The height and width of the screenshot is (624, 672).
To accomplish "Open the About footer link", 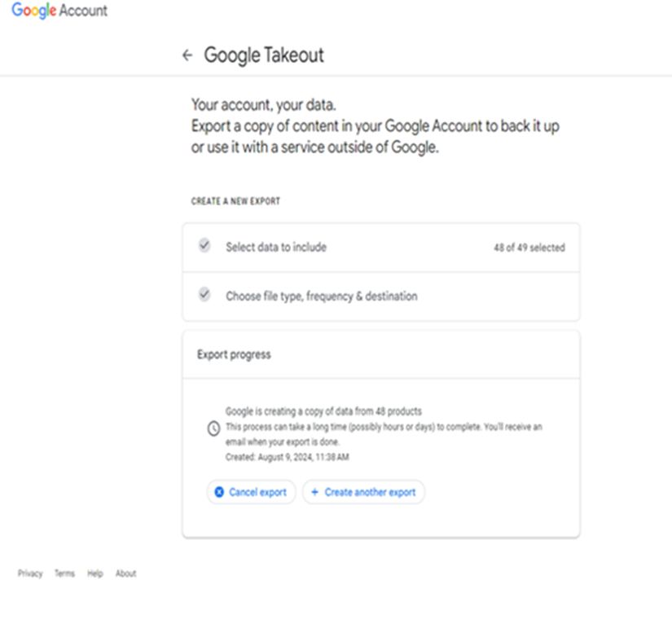I will [x=126, y=573].
